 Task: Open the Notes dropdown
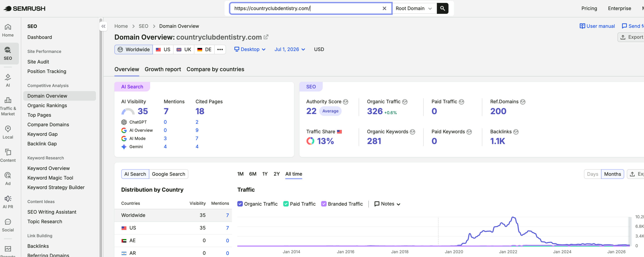(387, 204)
